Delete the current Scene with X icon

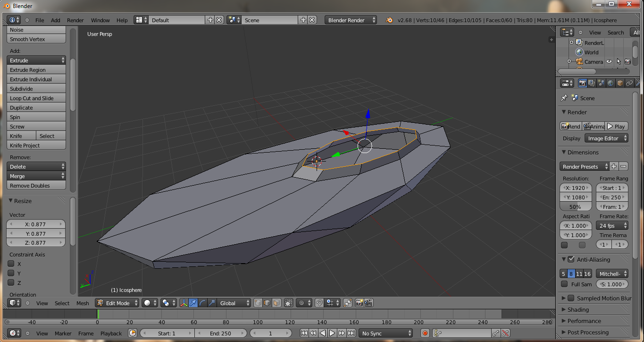pos(311,20)
